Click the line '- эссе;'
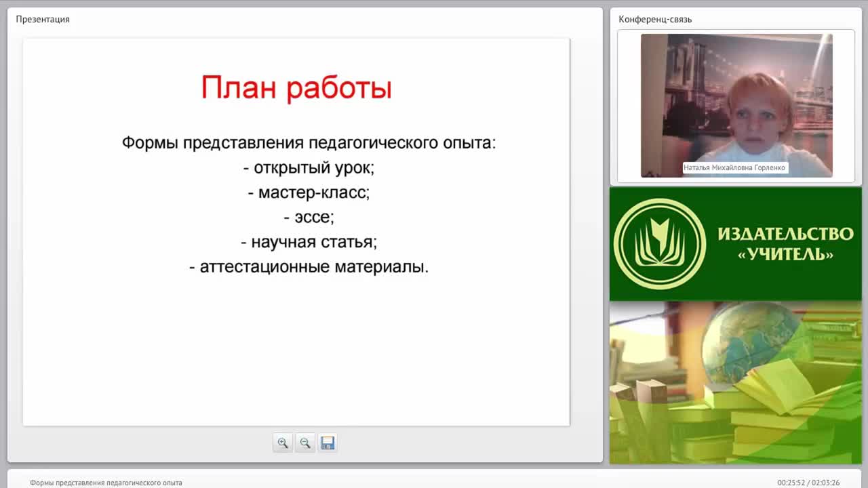868x488 pixels. coord(309,217)
